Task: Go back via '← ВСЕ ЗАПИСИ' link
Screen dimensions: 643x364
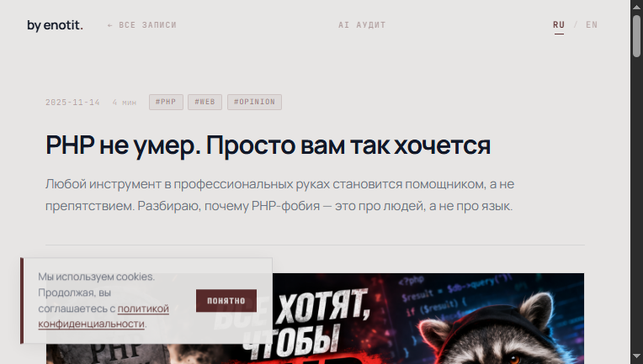Action: [142, 25]
